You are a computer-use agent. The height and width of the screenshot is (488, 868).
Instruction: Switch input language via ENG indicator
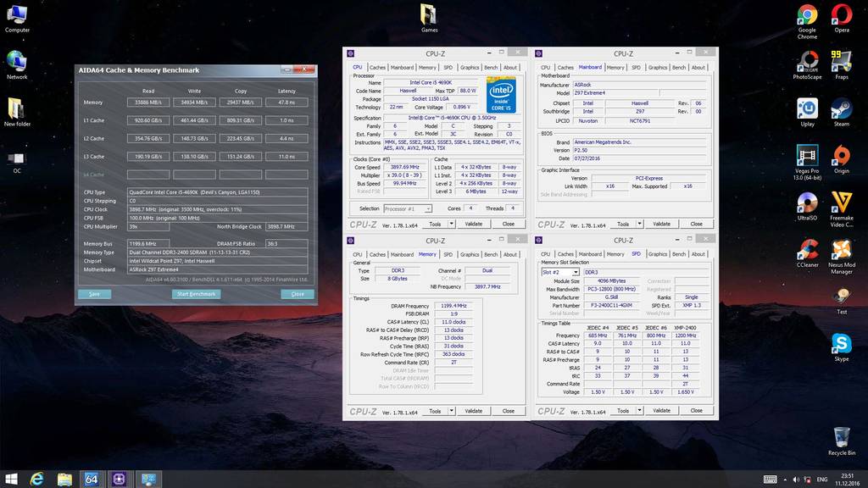(822, 480)
